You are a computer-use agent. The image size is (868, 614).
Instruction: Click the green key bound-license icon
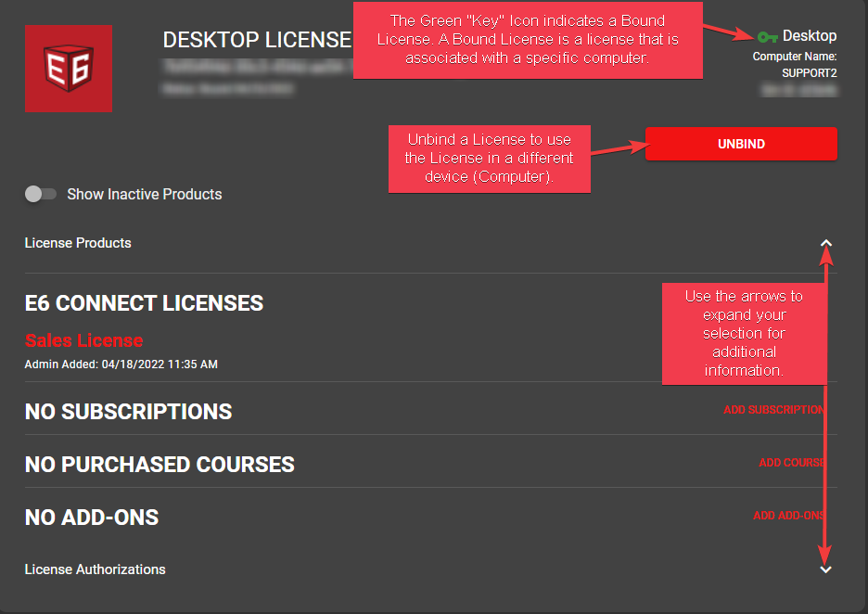pos(767,37)
